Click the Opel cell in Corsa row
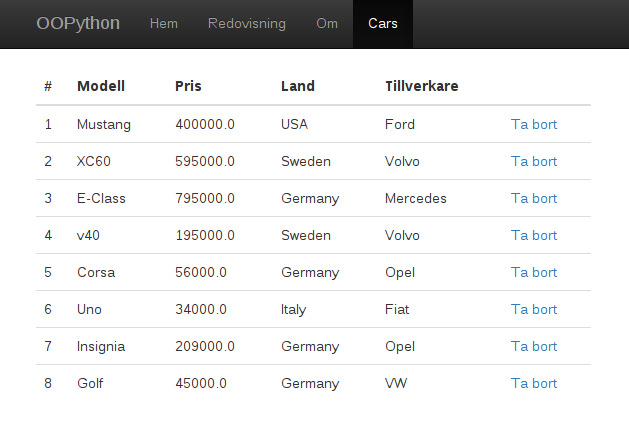The width and height of the screenshot is (629, 431). pyautogui.click(x=400, y=272)
